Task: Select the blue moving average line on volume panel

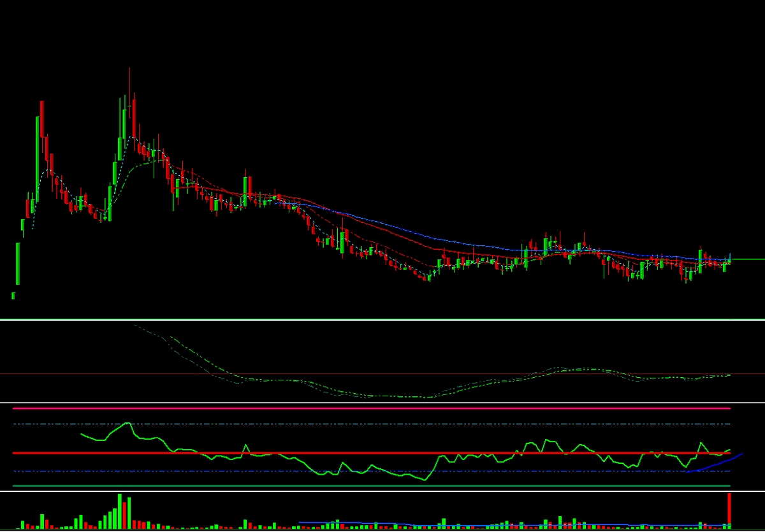Action: coord(513,524)
